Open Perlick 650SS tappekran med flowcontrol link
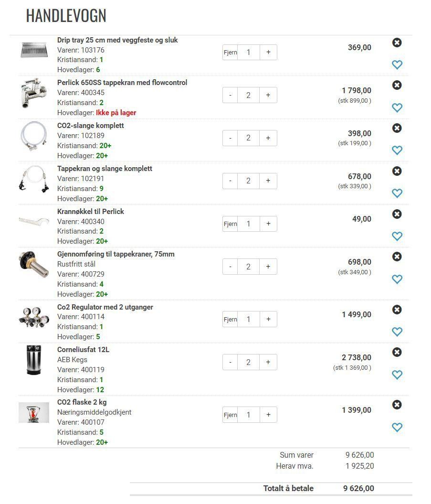The height and width of the screenshot is (504, 431). click(x=122, y=83)
